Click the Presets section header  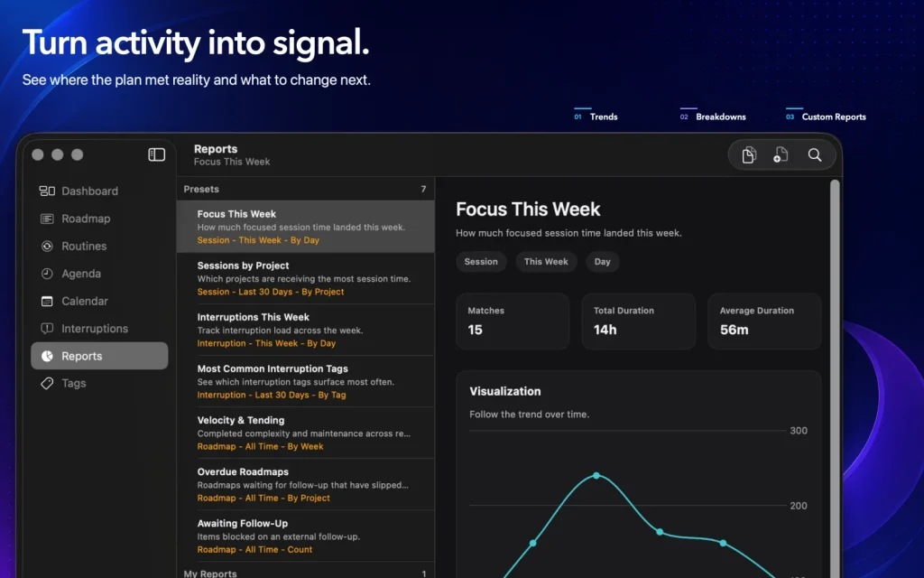(305, 189)
